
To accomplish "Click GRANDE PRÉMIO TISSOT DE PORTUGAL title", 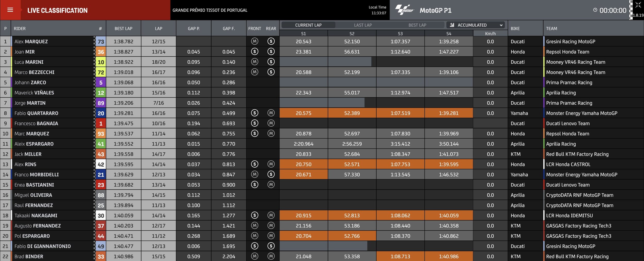I will [210, 10].
